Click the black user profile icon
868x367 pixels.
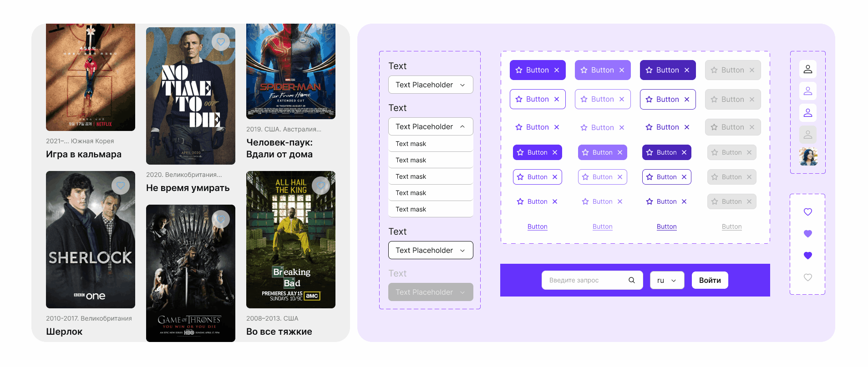(x=808, y=69)
